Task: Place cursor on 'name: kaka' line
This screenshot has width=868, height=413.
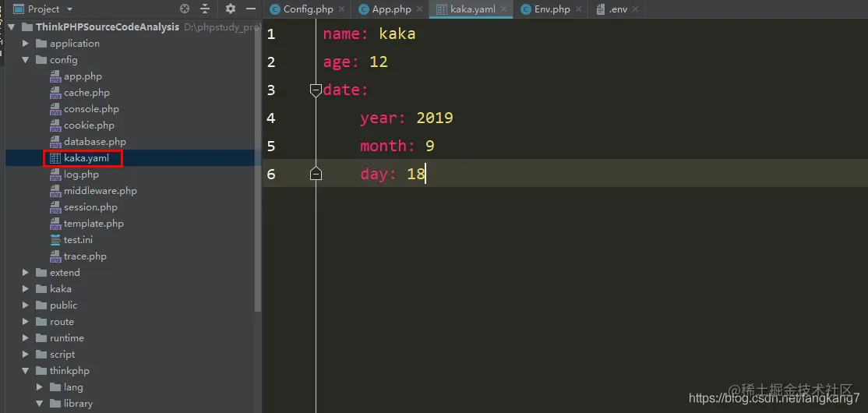Action: pos(369,34)
